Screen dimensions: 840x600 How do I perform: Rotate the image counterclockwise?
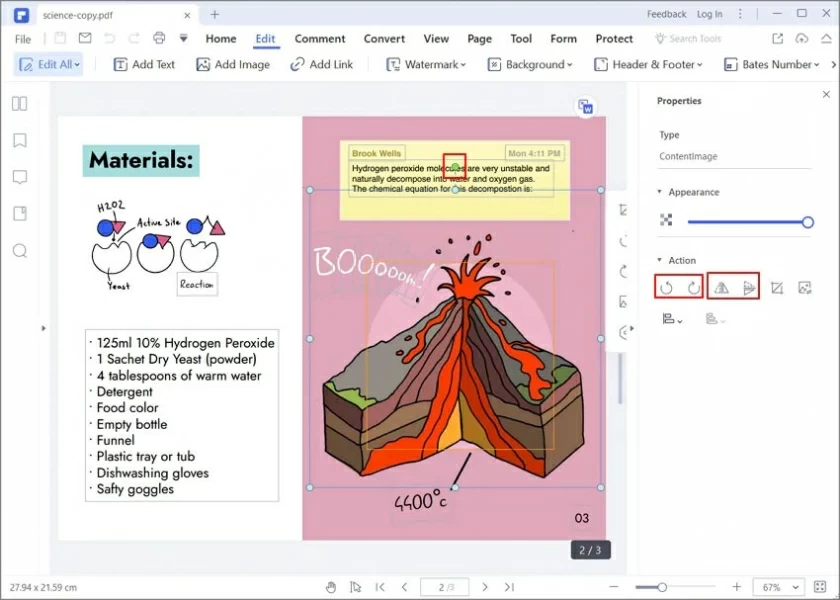tap(667, 287)
